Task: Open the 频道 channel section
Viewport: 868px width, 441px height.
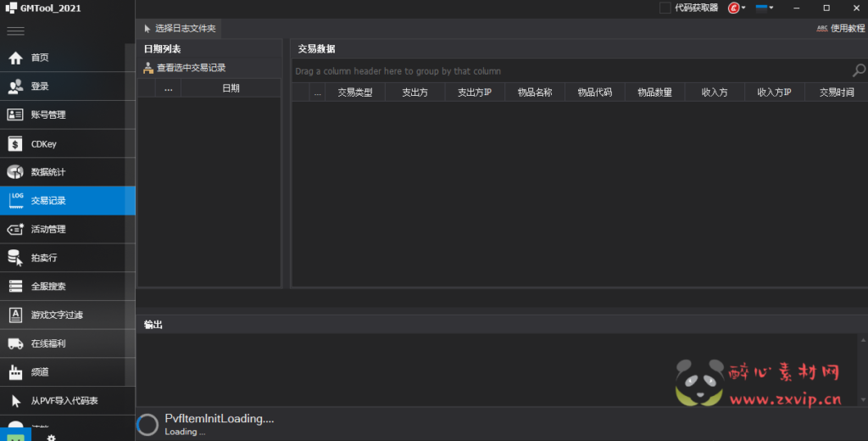Action: pyautogui.click(x=68, y=371)
